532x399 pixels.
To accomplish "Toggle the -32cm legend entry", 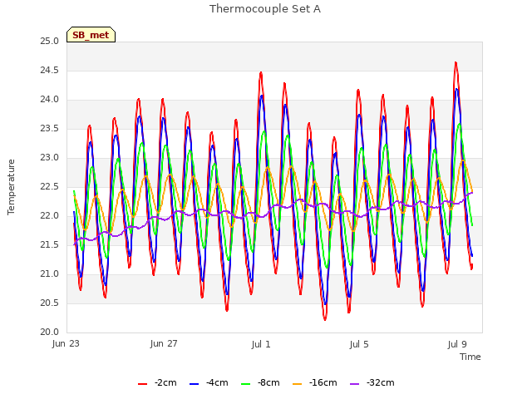I will (x=372, y=383).
